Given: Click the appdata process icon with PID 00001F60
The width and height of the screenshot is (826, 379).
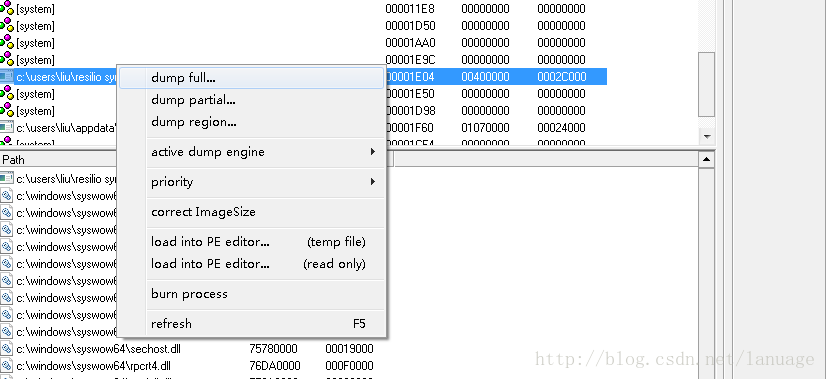Looking at the screenshot, I should pos(6,127).
